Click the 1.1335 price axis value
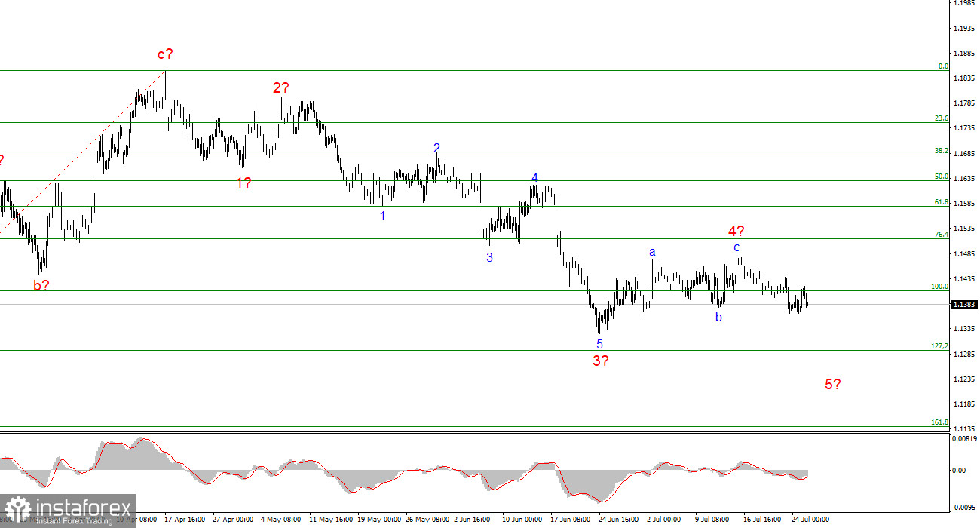Image resolution: width=980 pixels, height=528 pixels. click(964, 329)
